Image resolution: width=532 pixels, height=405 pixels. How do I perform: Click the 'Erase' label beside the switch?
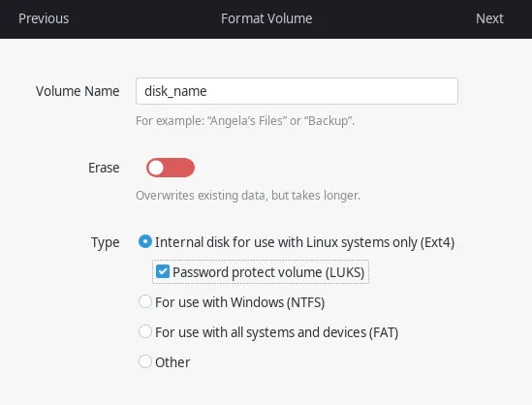(x=104, y=168)
